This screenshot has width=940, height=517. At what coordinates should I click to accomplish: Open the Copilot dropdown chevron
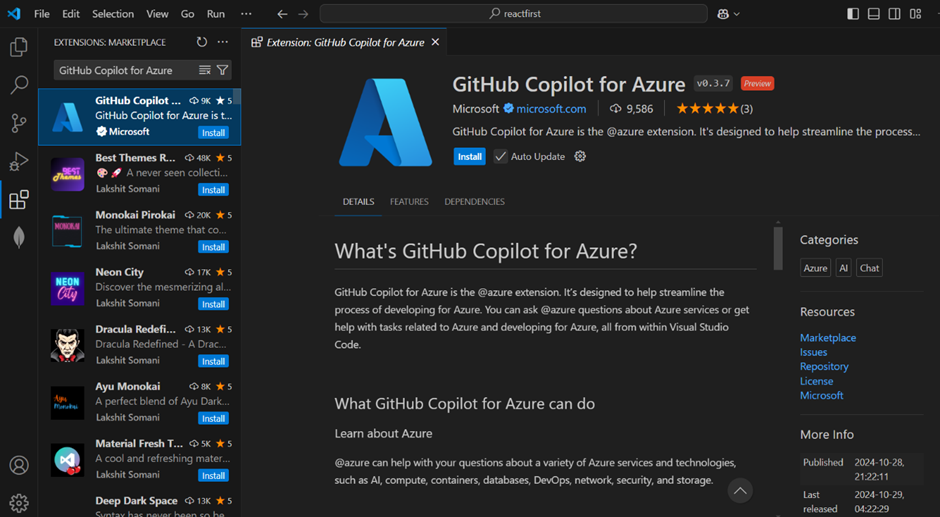737,14
